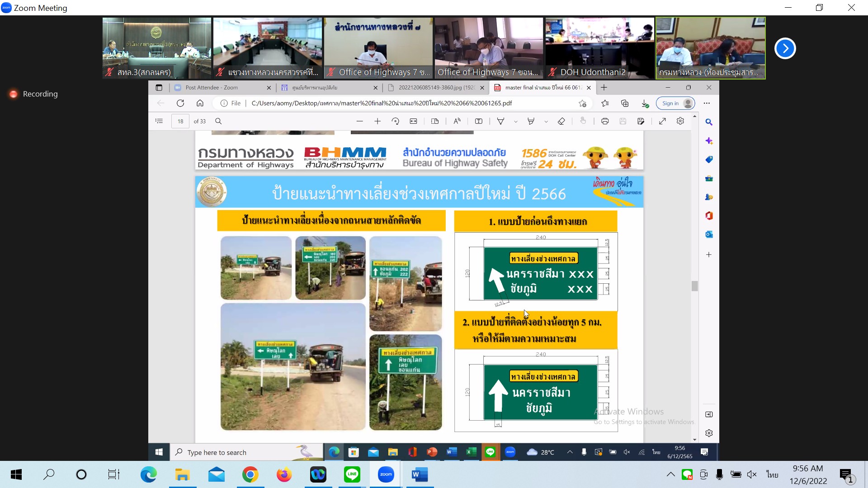Click the PDF print icon

click(x=605, y=121)
